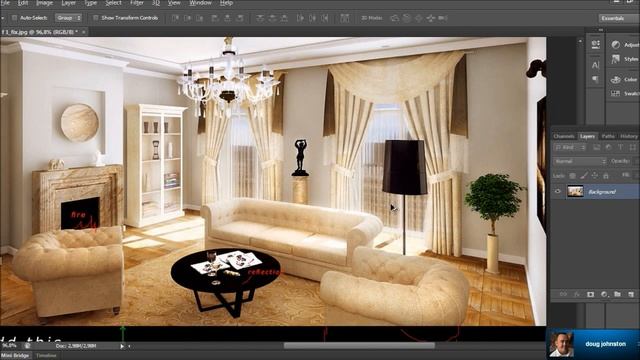Collapse the right panel dock arrows

point(601,30)
